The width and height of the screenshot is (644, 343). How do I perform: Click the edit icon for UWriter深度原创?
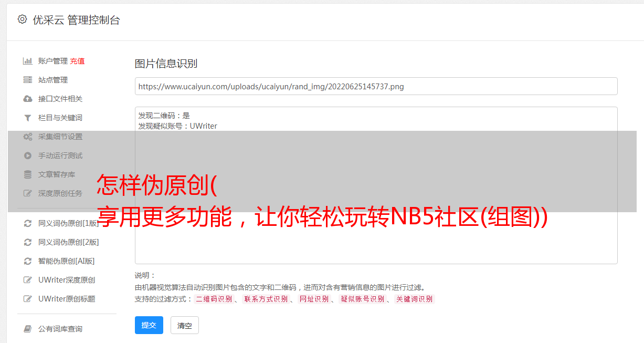tap(28, 280)
